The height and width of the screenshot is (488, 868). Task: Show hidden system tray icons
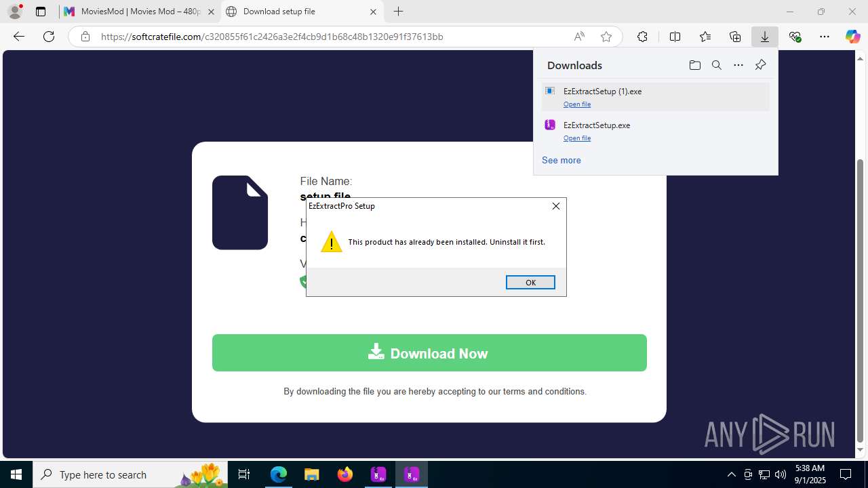tap(731, 474)
